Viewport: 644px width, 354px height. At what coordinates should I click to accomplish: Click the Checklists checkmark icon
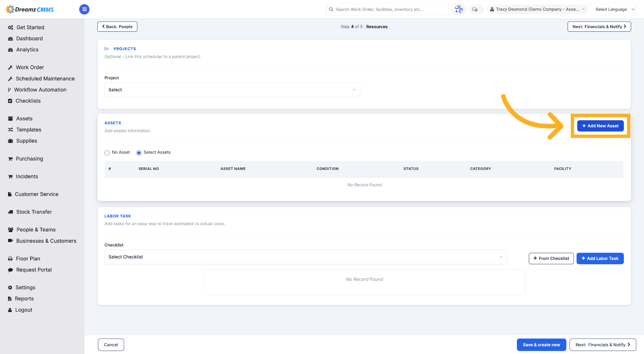coord(10,101)
